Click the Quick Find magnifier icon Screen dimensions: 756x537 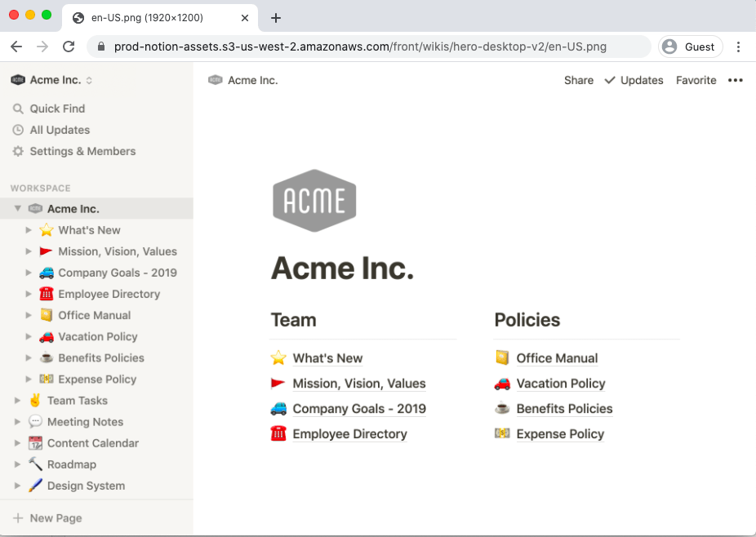tap(18, 109)
